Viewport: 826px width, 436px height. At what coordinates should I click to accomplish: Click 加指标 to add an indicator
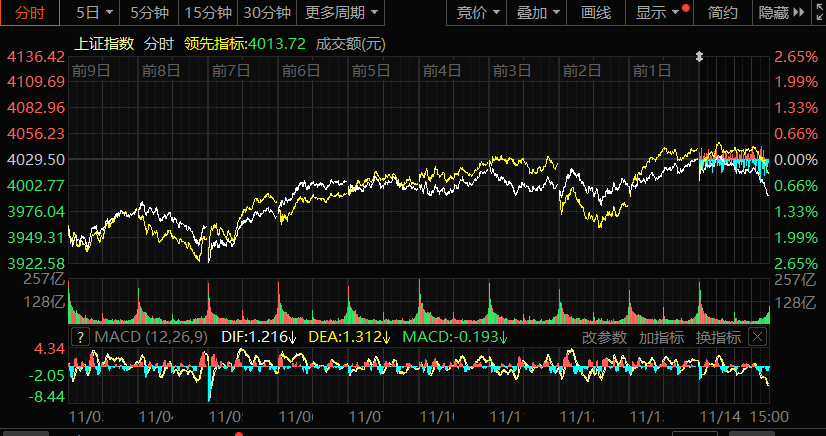point(661,337)
